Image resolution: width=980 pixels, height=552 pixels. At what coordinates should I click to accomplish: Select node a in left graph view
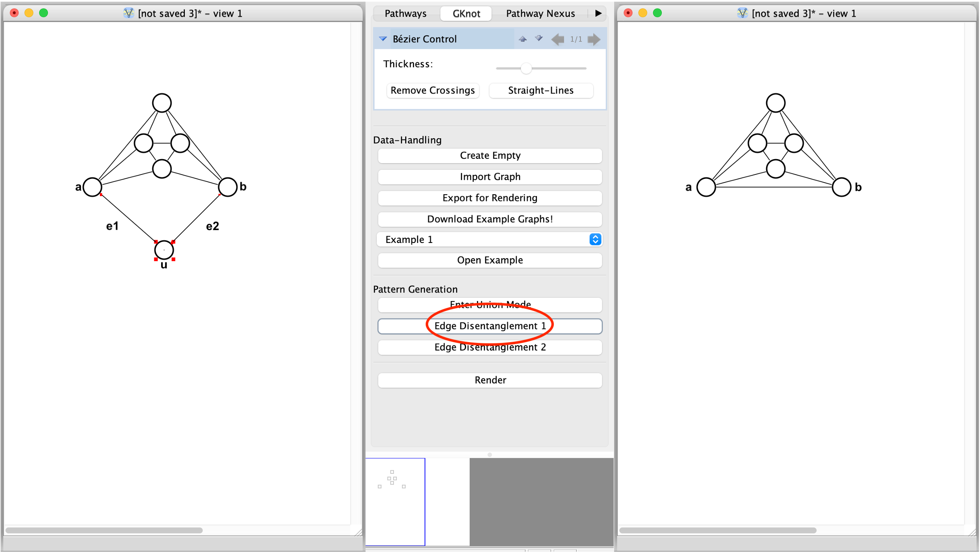pyautogui.click(x=93, y=187)
